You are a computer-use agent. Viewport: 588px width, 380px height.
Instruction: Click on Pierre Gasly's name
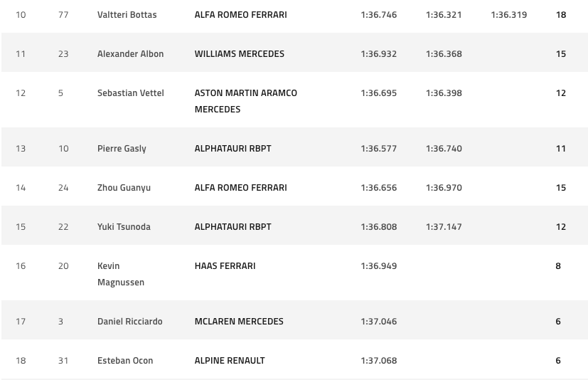pyautogui.click(x=122, y=149)
